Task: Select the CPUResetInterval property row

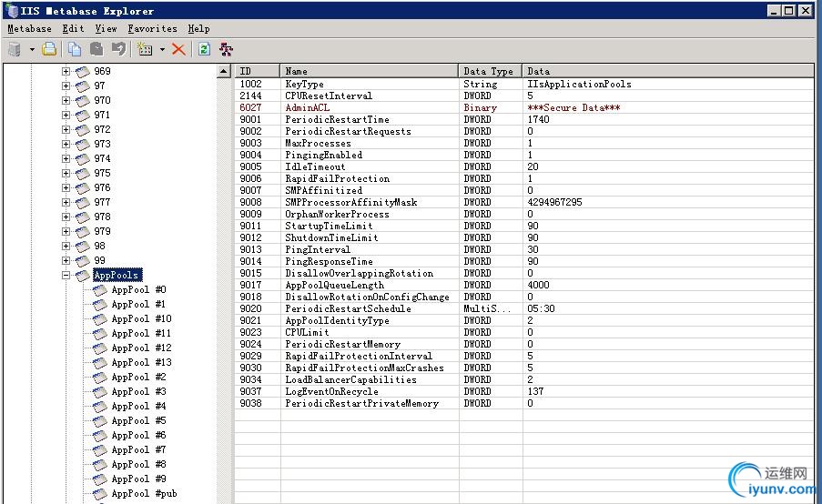Action: (x=524, y=96)
